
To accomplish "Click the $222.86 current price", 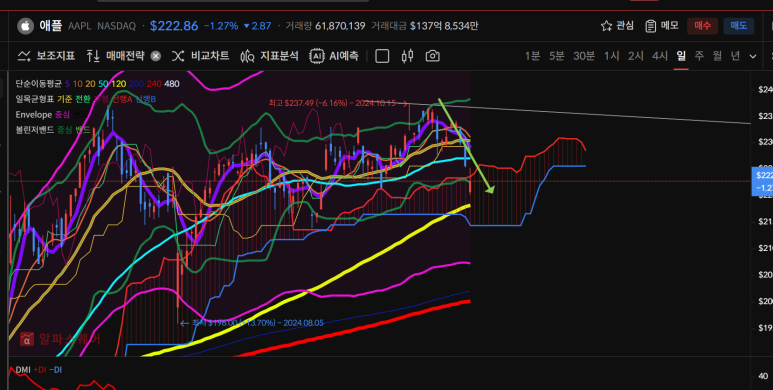I will click(174, 26).
